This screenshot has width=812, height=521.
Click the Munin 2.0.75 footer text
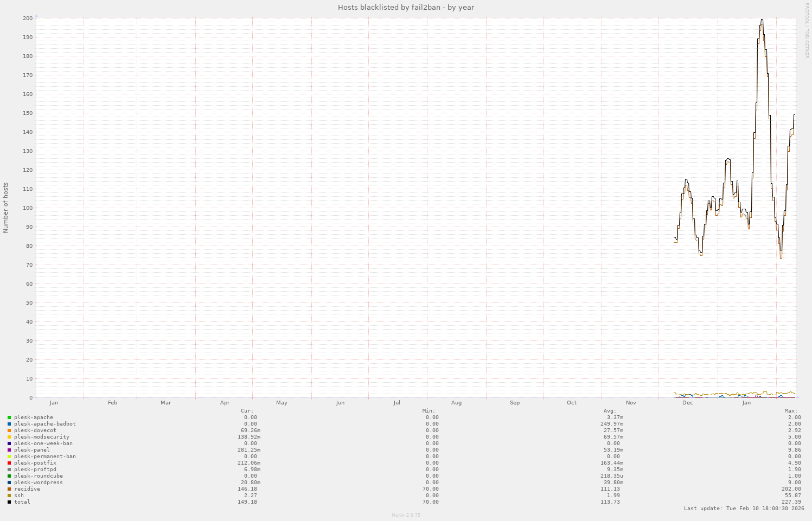pos(406,515)
